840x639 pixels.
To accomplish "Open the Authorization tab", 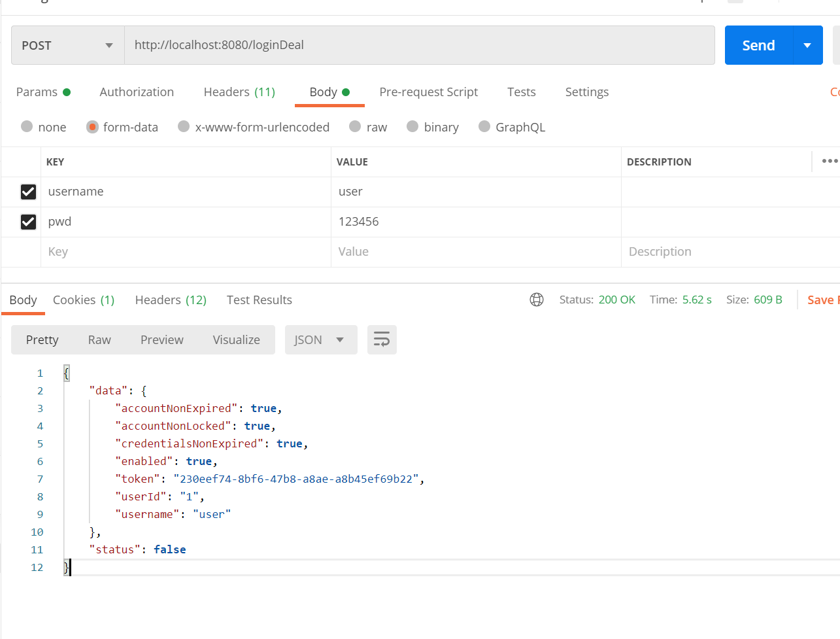I will click(x=137, y=92).
